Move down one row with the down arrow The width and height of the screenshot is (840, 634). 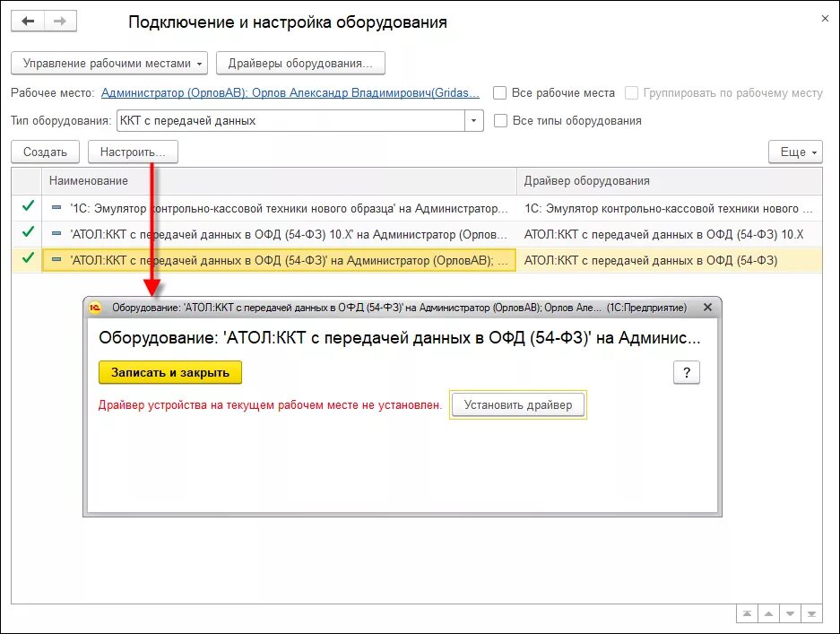point(790,613)
